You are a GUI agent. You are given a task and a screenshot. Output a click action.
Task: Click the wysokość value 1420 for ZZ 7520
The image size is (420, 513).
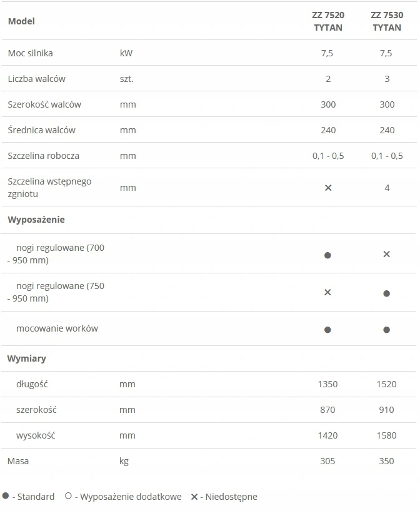point(327,435)
